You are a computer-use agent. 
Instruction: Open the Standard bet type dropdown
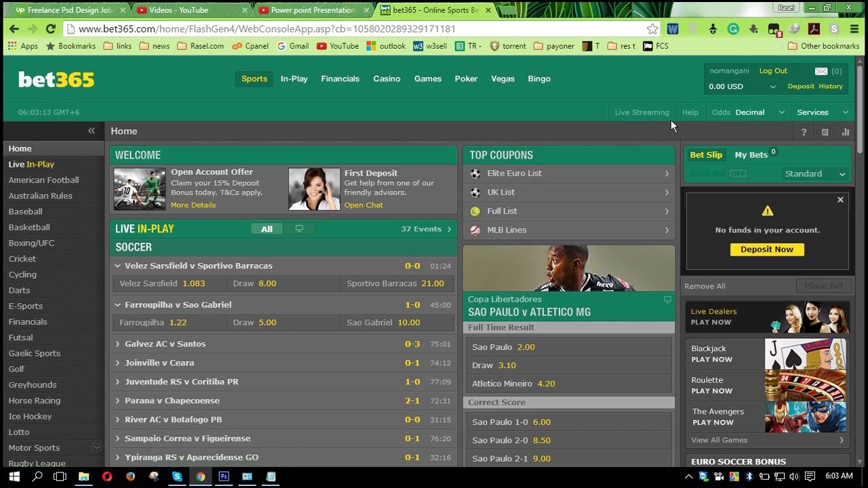pos(815,174)
